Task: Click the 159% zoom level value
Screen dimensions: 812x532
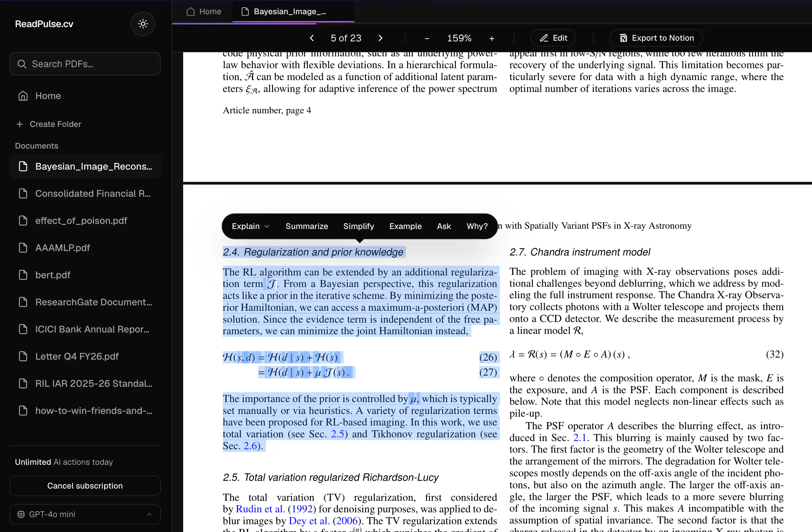Action: coord(459,38)
